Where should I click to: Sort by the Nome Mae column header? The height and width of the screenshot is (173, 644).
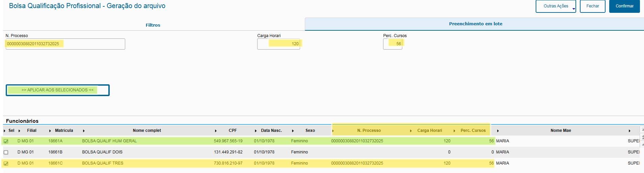coord(561,131)
